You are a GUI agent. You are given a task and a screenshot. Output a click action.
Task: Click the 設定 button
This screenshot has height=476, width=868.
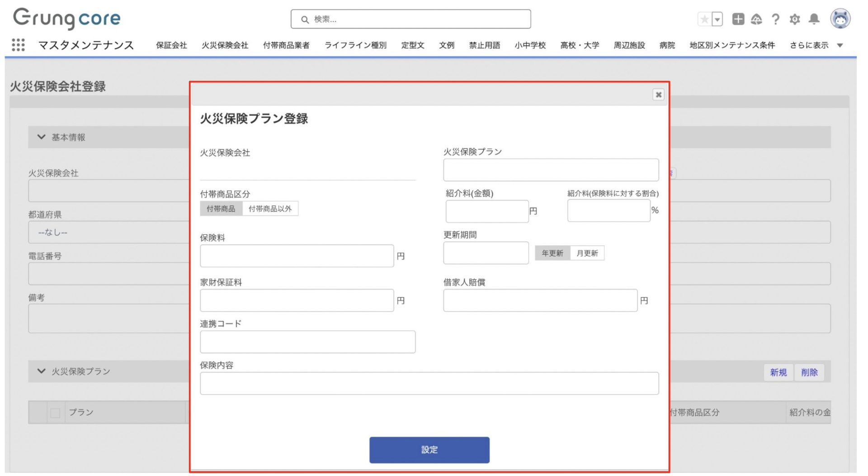pyautogui.click(x=429, y=450)
